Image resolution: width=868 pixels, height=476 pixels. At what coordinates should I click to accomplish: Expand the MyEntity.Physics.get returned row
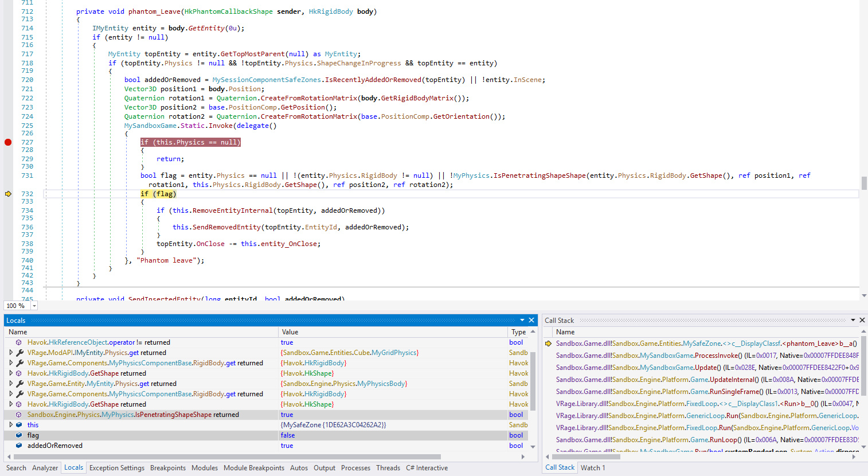[x=11, y=384]
